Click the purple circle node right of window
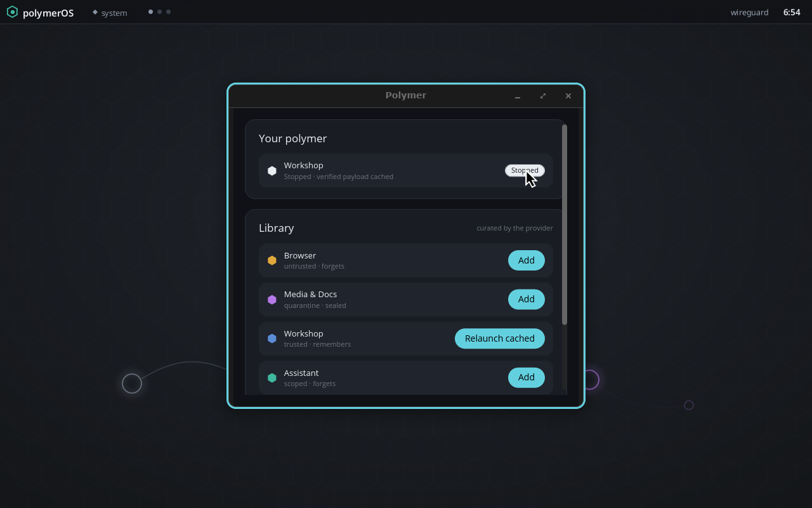 pyautogui.click(x=591, y=380)
